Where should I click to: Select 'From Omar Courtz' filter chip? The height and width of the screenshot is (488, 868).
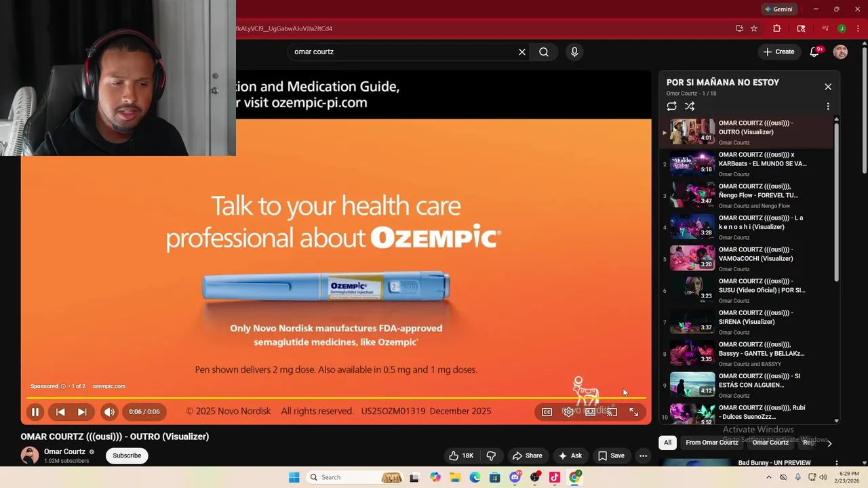[x=712, y=443]
